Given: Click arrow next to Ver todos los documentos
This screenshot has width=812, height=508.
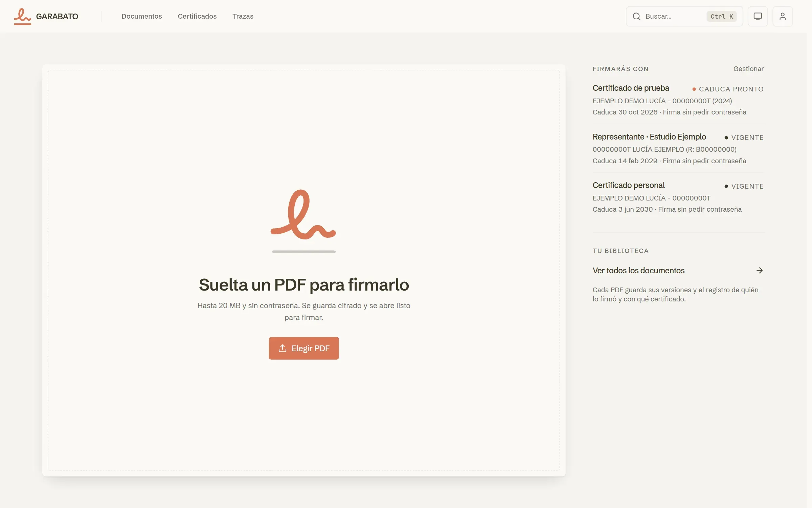Looking at the screenshot, I should [x=760, y=270].
